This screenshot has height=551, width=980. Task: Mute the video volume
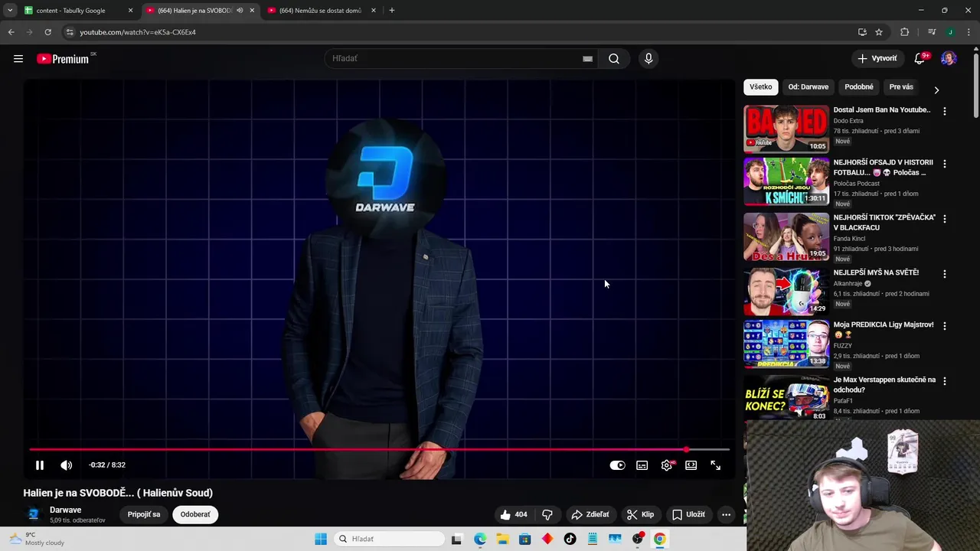tap(67, 465)
